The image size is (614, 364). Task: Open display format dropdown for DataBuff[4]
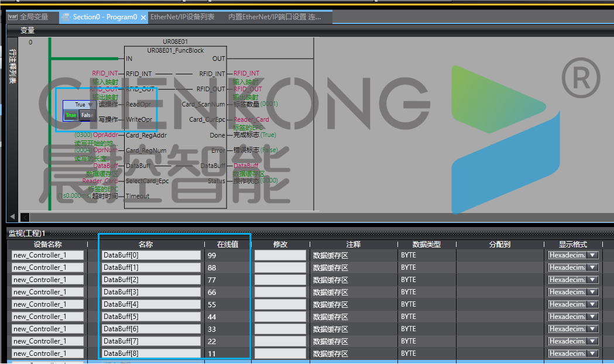[592, 304]
